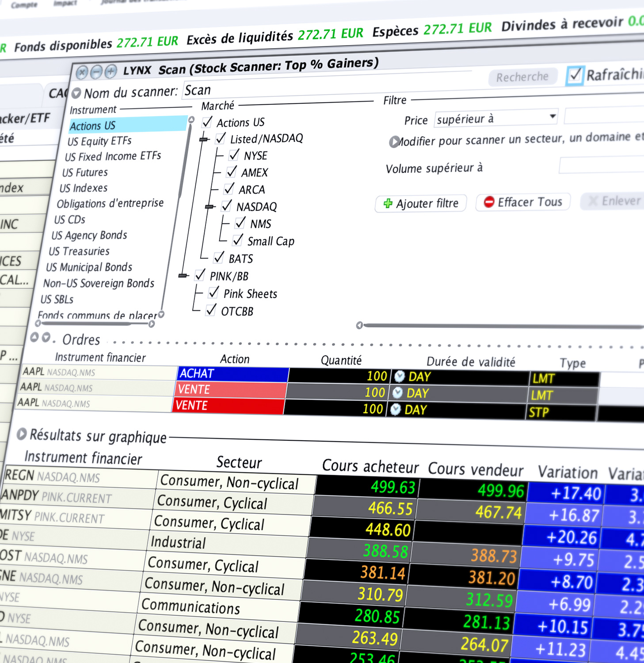Click the clock icon in the ACHAT order row

point(400,376)
